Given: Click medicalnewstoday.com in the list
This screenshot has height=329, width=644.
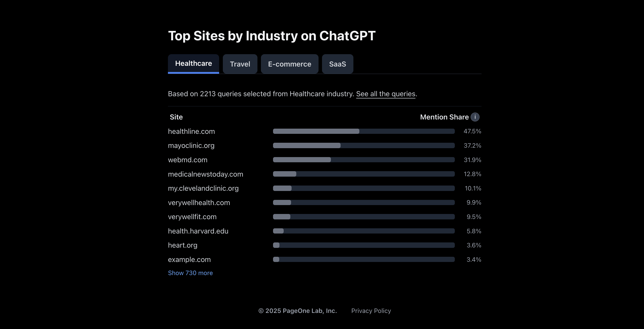Looking at the screenshot, I should (205, 174).
